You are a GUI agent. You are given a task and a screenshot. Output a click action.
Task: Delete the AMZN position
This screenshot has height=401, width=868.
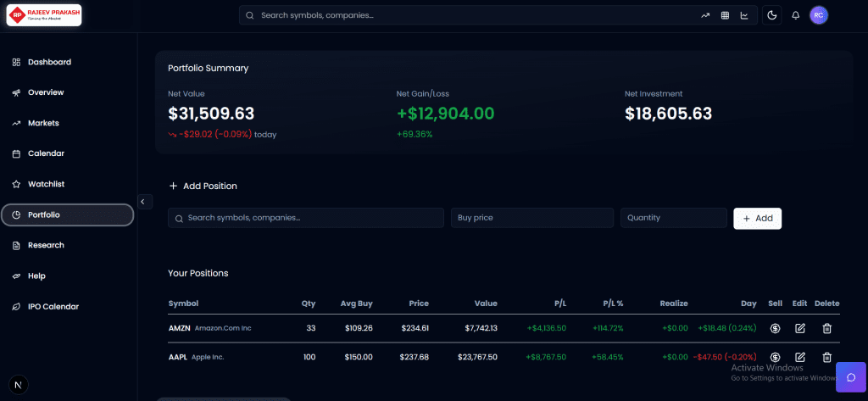(x=827, y=328)
